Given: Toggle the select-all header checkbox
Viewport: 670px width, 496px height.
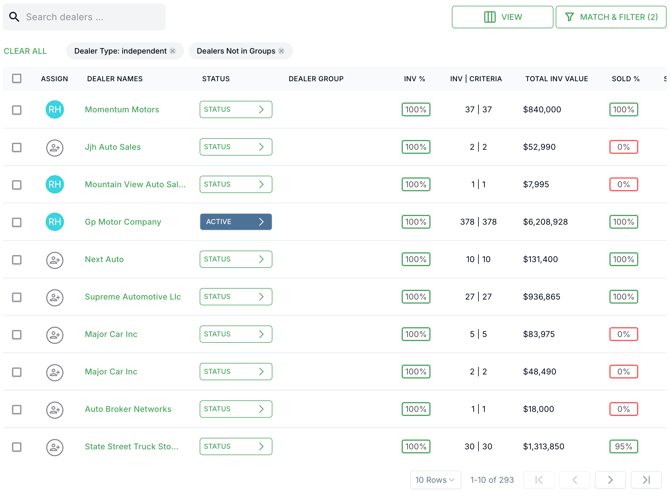Looking at the screenshot, I should click(x=17, y=79).
